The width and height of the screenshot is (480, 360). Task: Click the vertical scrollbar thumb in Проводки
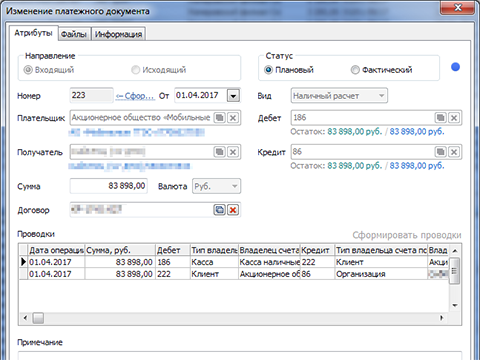(455, 271)
